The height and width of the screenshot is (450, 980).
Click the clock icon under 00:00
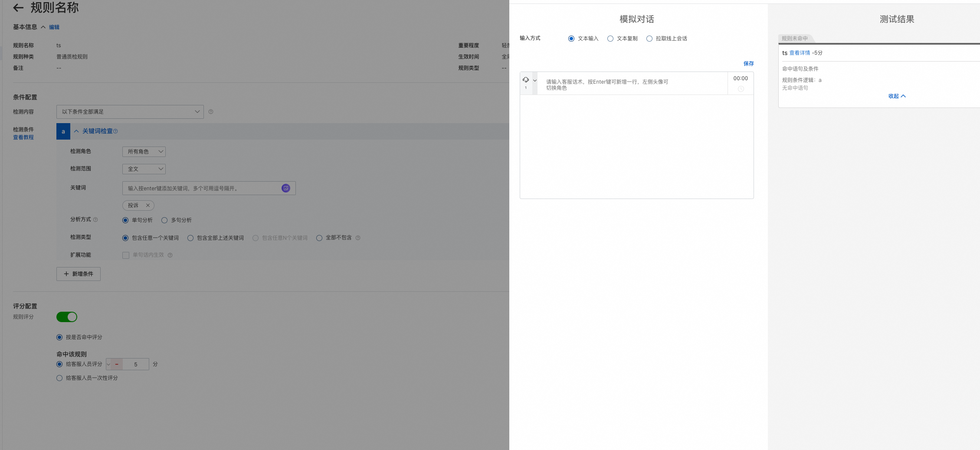click(741, 89)
